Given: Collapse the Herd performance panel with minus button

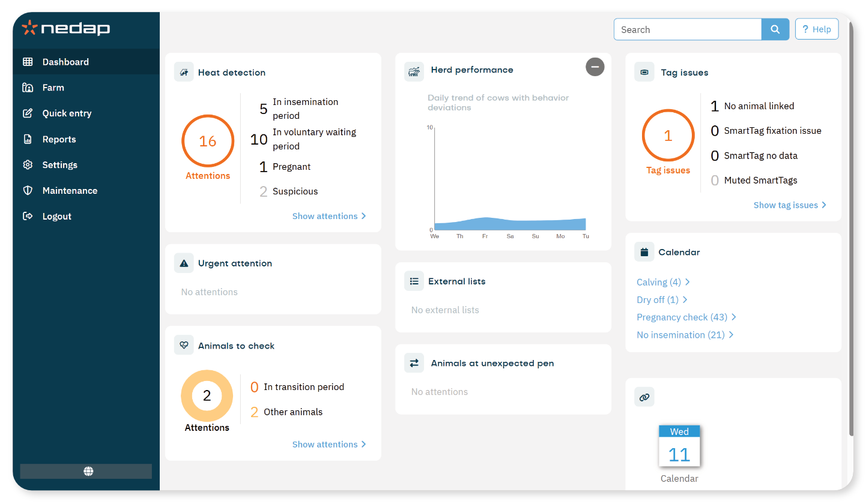Looking at the screenshot, I should (595, 67).
